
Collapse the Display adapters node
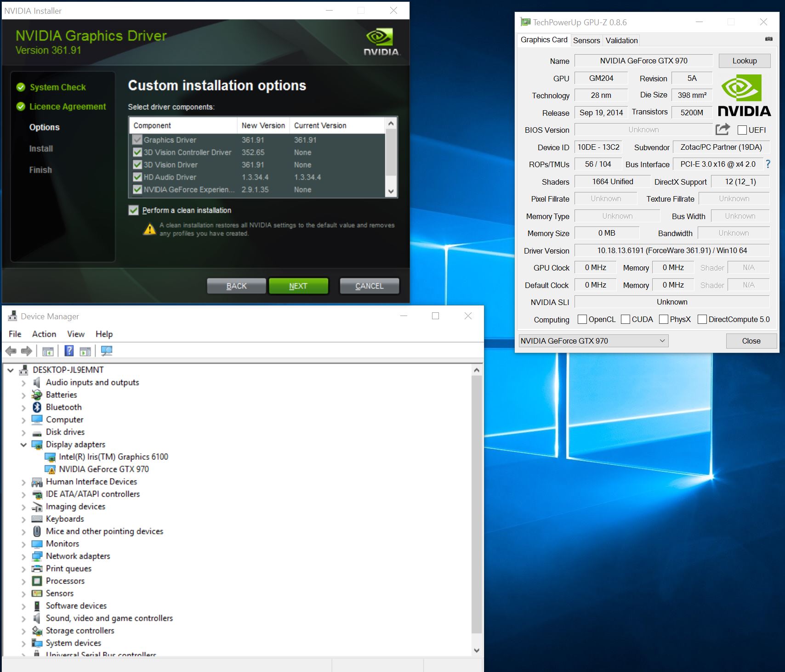(x=23, y=445)
